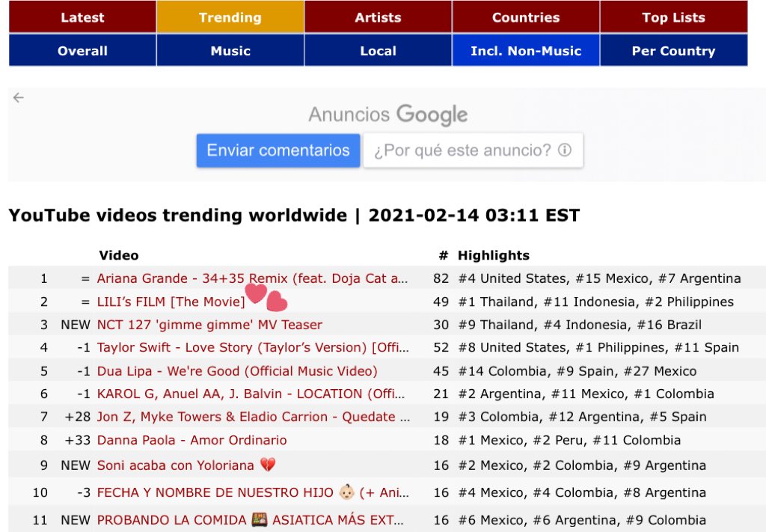Select the Local sub-tab
Viewport: 766px width, 532px height.
pyautogui.click(x=378, y=50)
